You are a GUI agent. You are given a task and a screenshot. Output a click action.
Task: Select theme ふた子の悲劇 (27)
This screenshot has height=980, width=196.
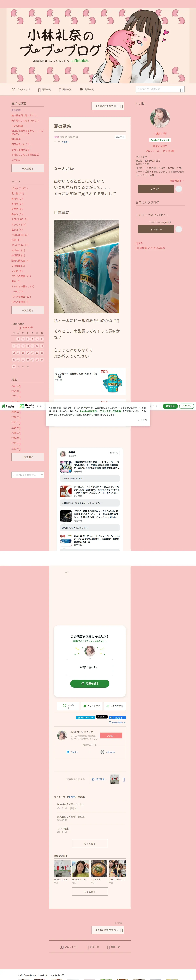pos(21,276)
